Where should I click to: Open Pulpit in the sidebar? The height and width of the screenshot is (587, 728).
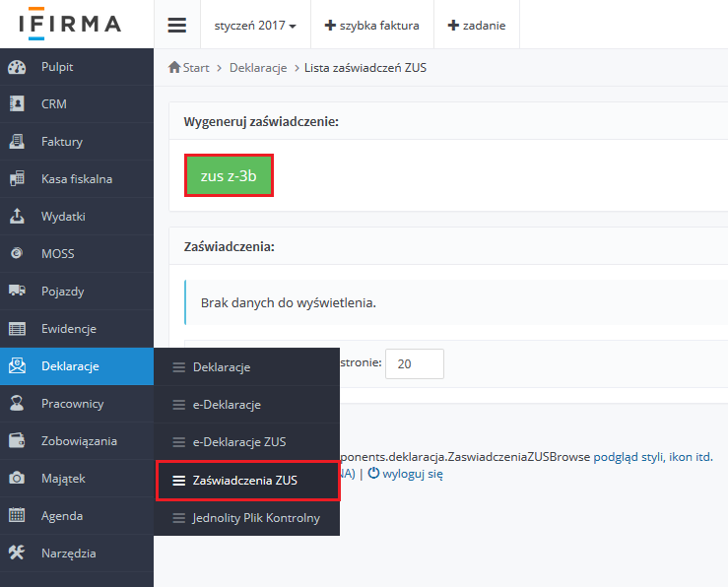pos(57,67)
